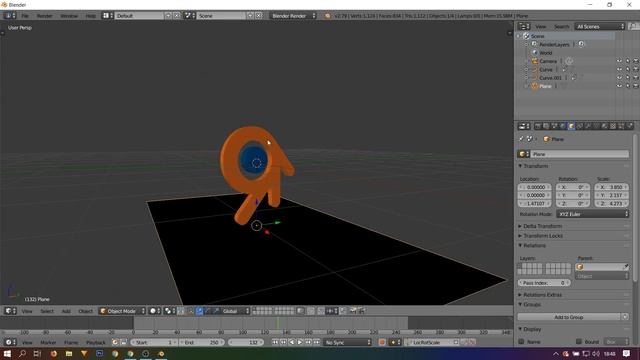The image size is (640, 360).
Task: Open the Blender Render engine dropdown
Action: [293, 16]
